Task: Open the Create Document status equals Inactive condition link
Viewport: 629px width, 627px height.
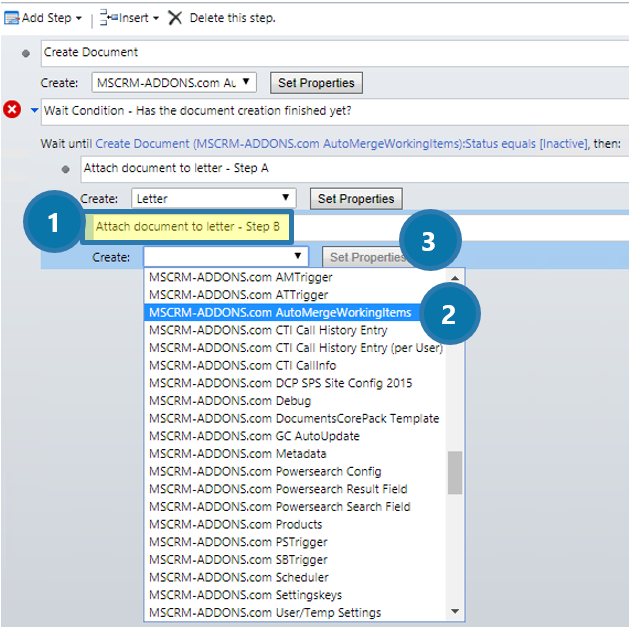Action: point(342,144)
